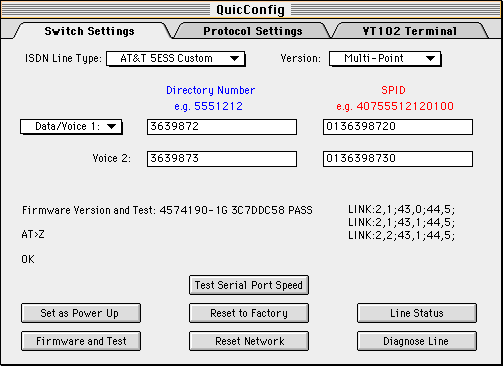This screenshot has height=366, width=503.
Task: Click the Diagnose Line button
Action: click(417, 341)
